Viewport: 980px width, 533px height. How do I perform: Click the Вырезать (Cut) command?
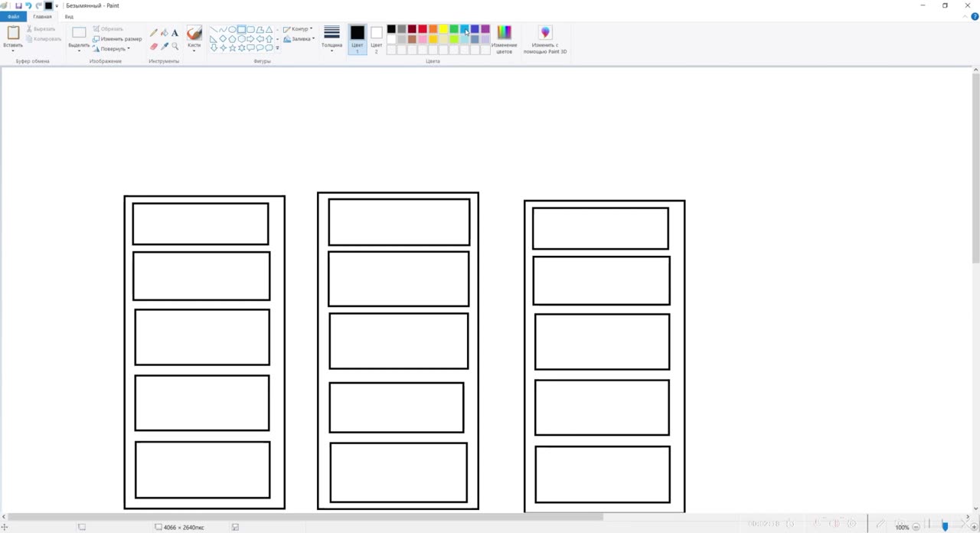41,29
